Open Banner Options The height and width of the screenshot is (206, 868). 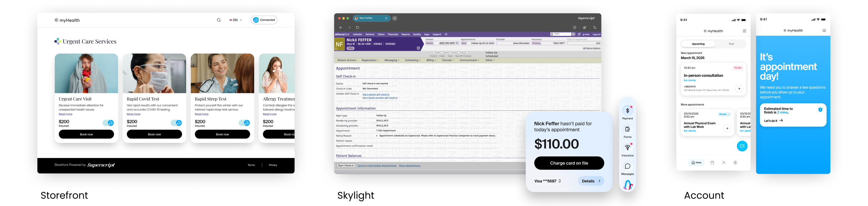pos(592,48)
